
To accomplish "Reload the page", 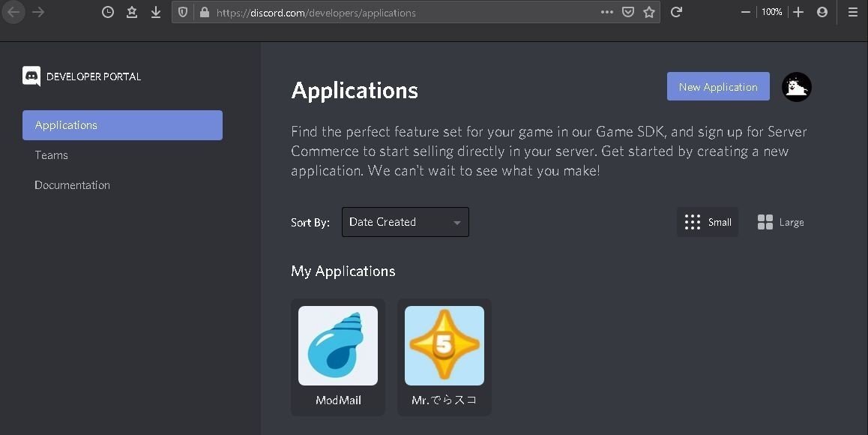I will tap(676, 12).
